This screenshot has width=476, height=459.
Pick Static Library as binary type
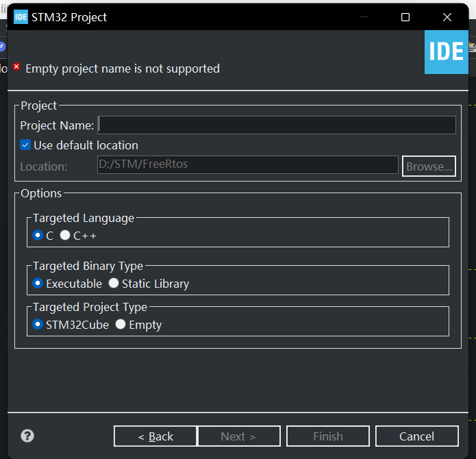point(114,283)
